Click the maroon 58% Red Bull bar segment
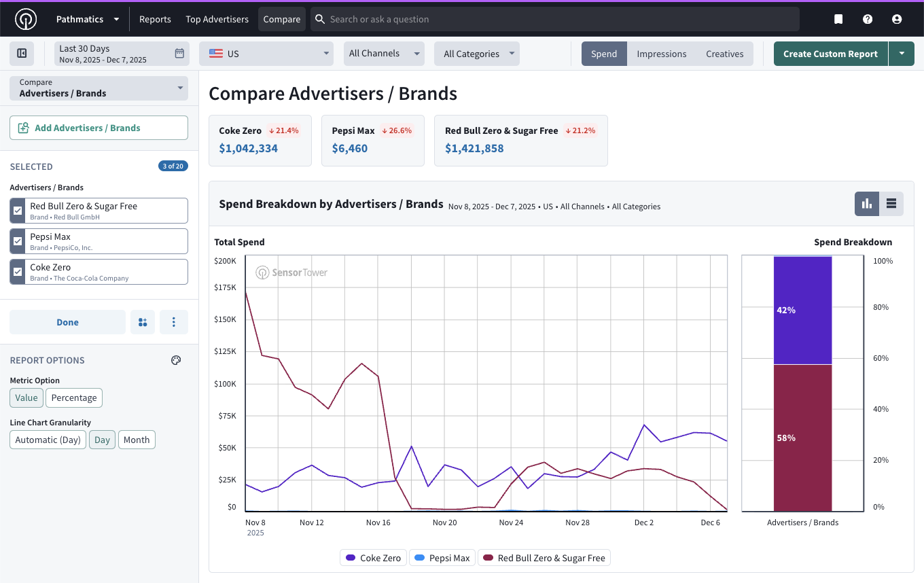The image size is (924, 583). point(803,438)
